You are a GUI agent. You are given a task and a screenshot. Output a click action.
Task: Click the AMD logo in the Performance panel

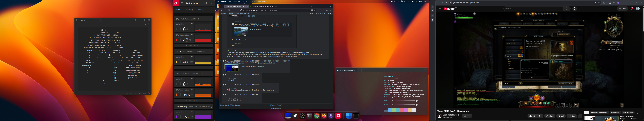click(x=176, y=3)
